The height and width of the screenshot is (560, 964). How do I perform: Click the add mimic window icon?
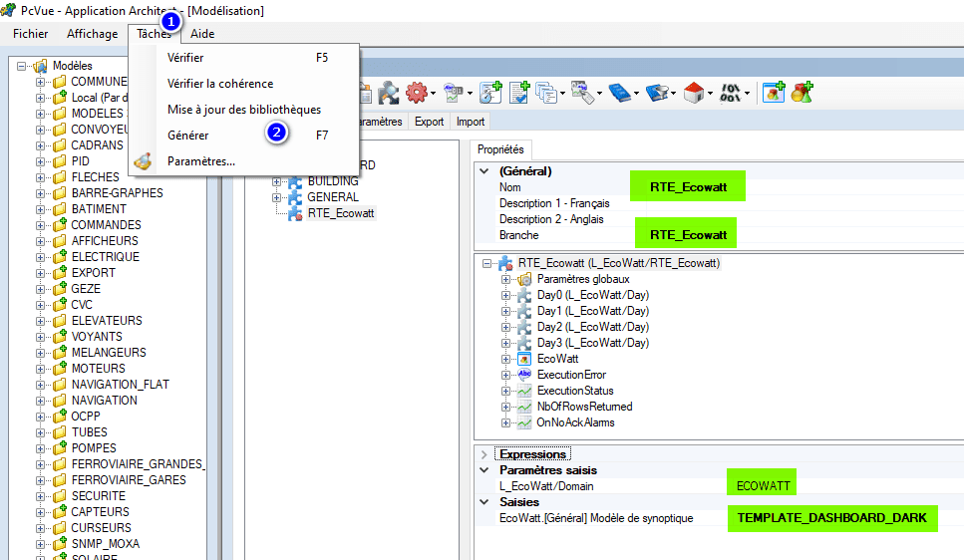pyautogui.click(x=774, y=93)
